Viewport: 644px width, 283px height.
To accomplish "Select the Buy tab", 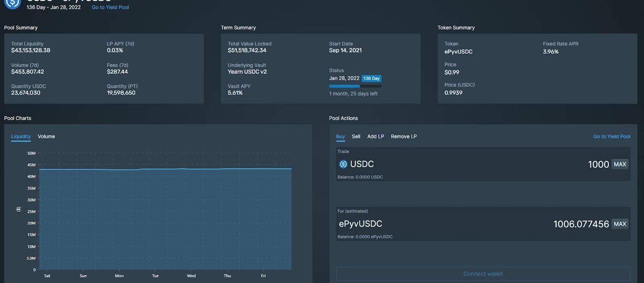I will [340, 137].
